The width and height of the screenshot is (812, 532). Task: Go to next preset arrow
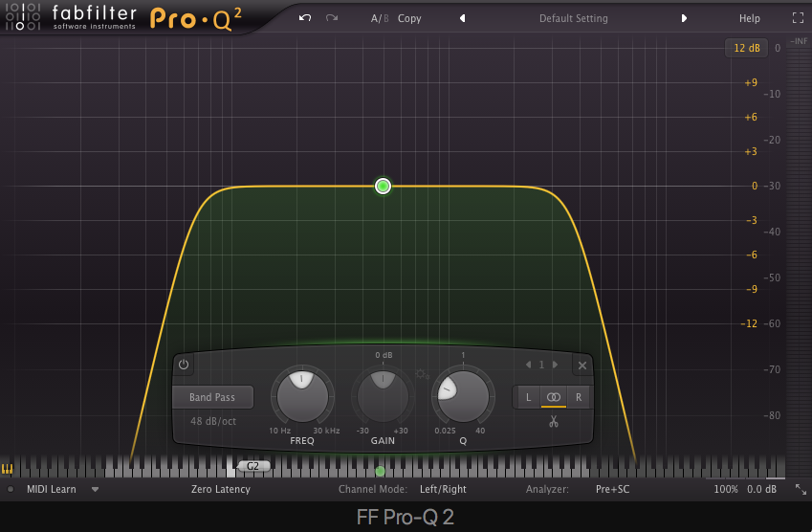[x=684, y=18]
